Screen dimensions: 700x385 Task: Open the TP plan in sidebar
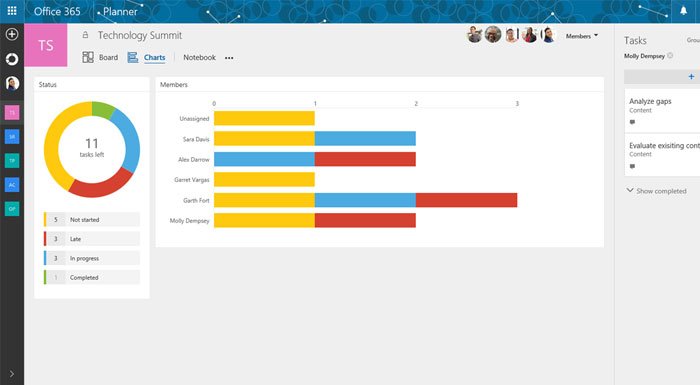pyautogui.click(x=12, y=161)
